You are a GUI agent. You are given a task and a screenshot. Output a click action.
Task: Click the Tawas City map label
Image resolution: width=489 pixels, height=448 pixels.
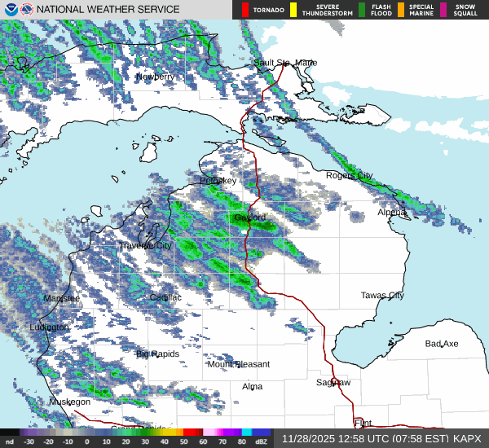pyautogui.click(x=382, y=295)
